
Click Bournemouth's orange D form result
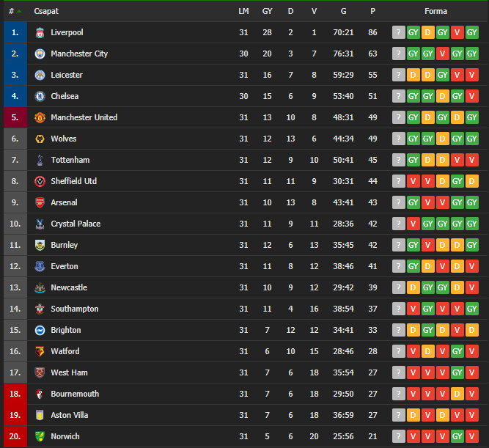point(457,394)
